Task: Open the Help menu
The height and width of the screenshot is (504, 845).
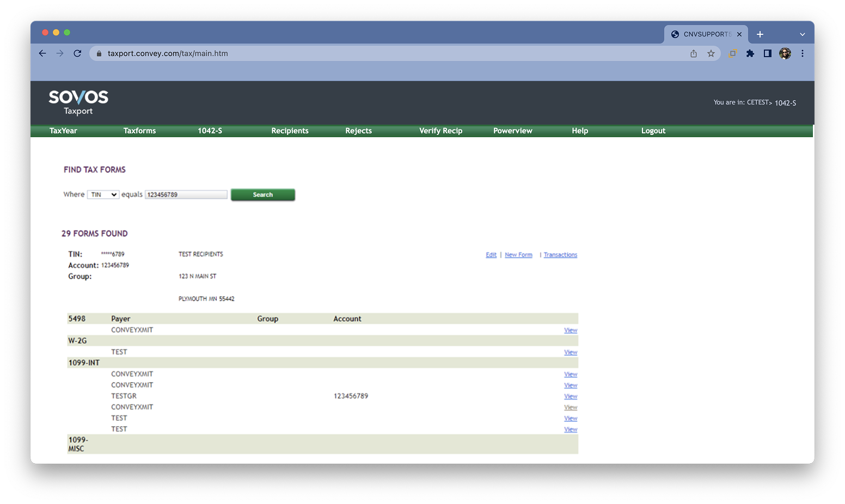Action: 580,131
